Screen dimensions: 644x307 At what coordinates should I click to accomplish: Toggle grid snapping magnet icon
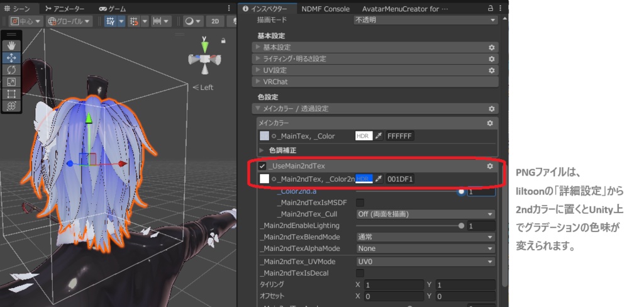pyautogui.click(x=133, y=21)
